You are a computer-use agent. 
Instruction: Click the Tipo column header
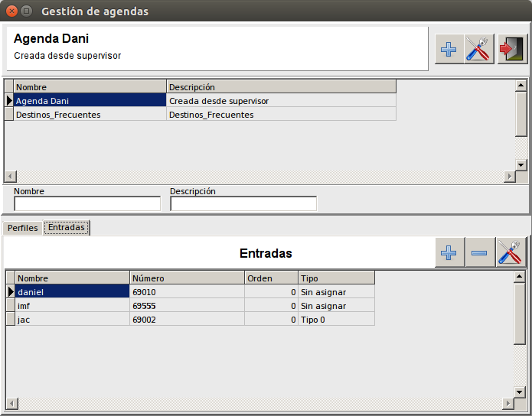[x=336, y=278]
